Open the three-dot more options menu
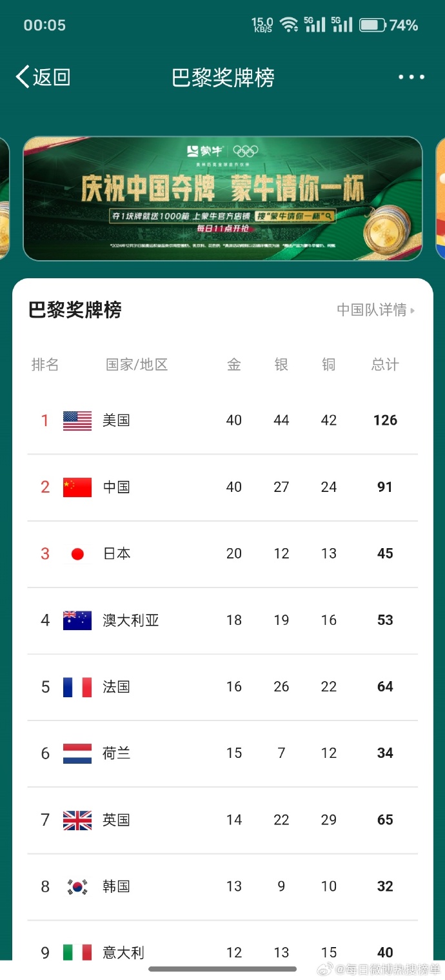Image resolution: width=445 pixels, height=980 pixels. [x=411, y=77]
